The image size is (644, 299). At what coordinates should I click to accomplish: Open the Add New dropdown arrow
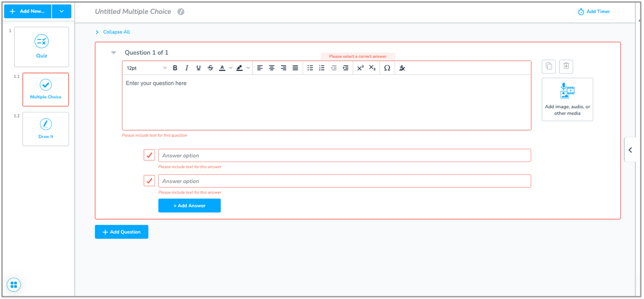[62, 11]
